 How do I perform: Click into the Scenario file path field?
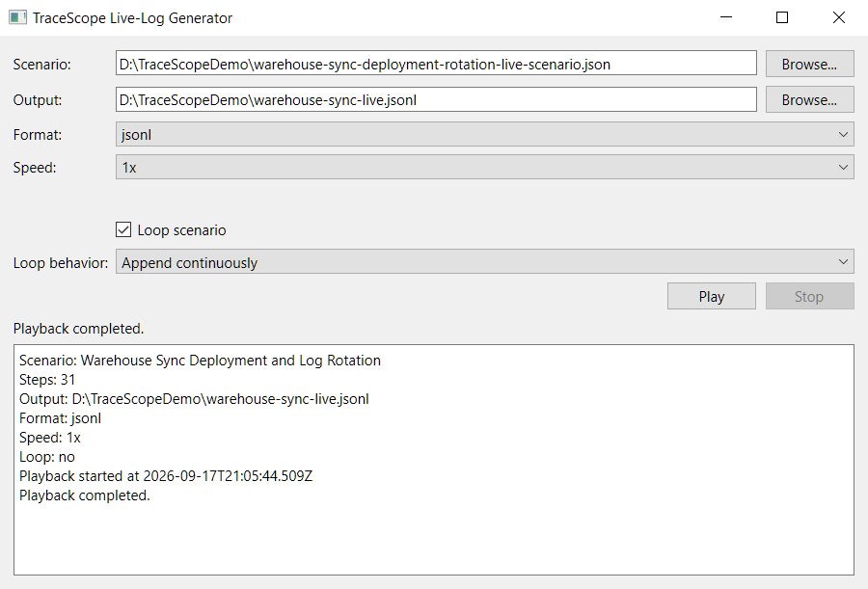436,63
